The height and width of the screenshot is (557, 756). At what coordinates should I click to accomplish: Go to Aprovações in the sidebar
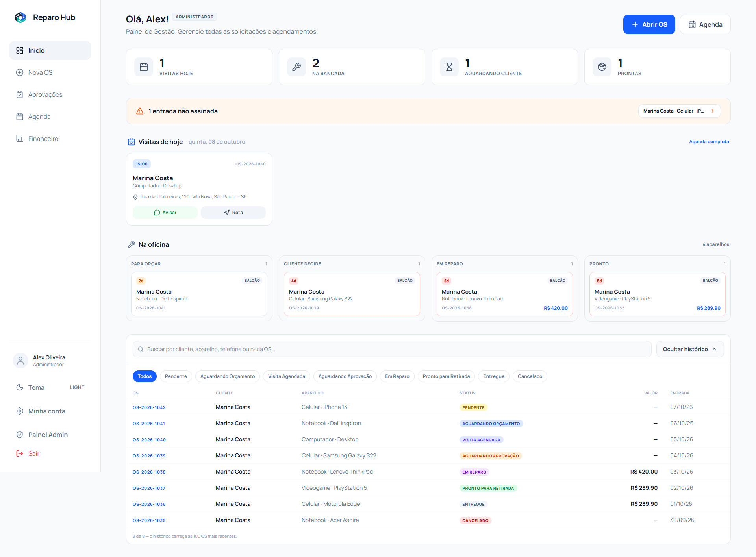(x=50, y=94)
